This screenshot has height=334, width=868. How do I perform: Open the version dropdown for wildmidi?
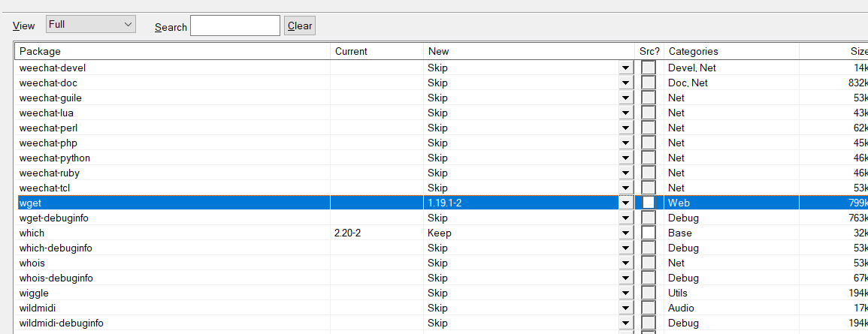click(x=626, y=308)
